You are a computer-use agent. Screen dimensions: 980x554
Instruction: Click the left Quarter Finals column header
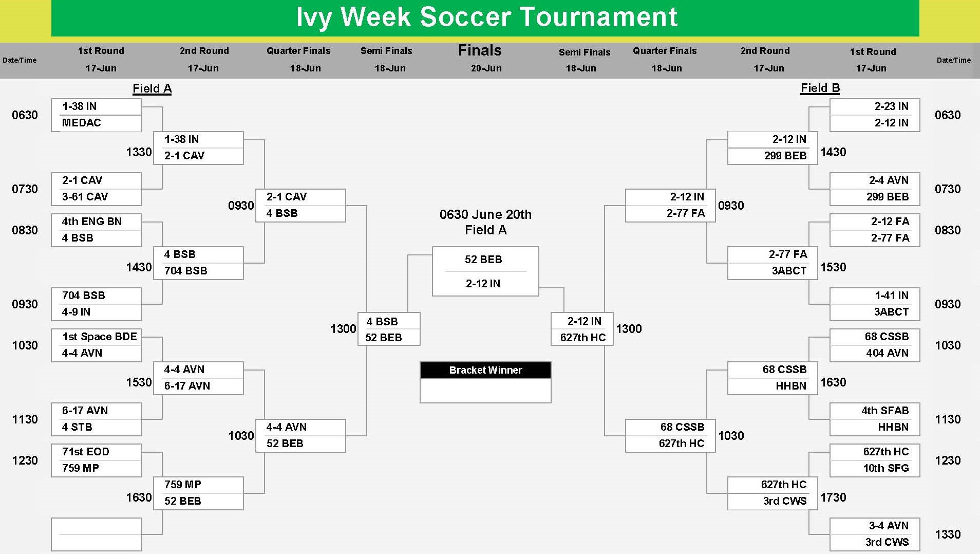pyautogui.click(x=298, y=51)
